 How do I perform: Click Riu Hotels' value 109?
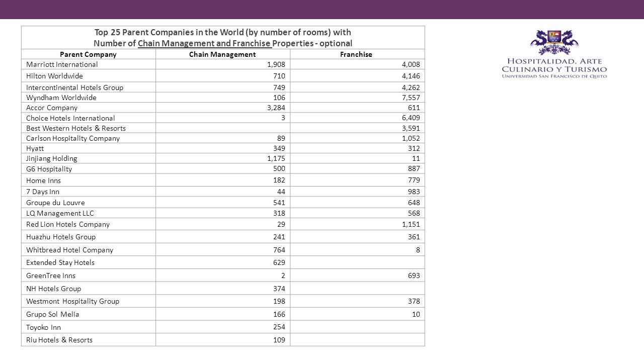point(279,340)
